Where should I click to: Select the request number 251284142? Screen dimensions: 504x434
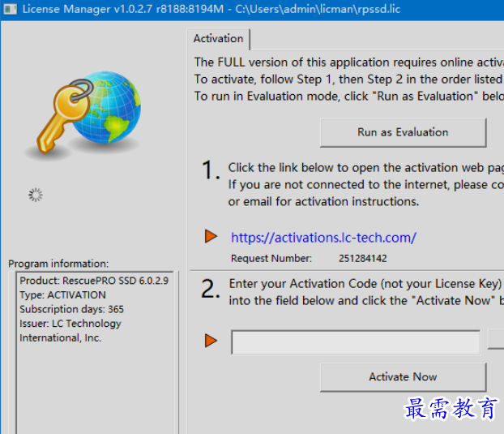pos(363,258)
